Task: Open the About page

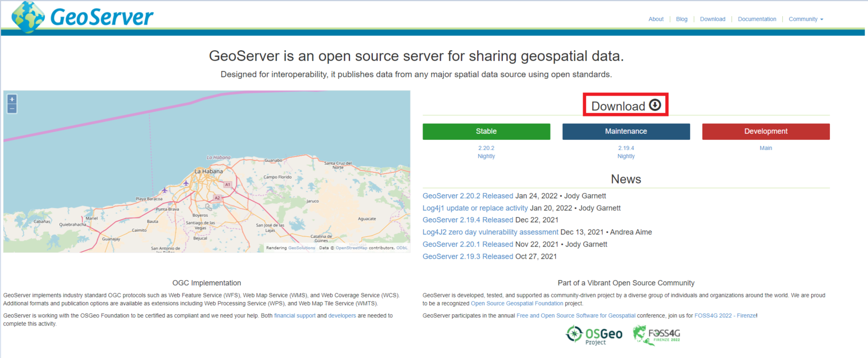Action: (x=656, y=19)
